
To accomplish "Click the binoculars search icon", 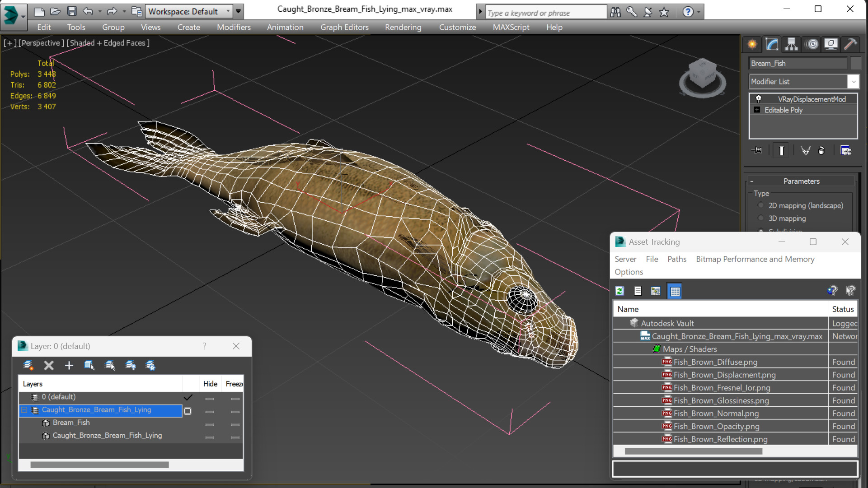I will [615, 12].
